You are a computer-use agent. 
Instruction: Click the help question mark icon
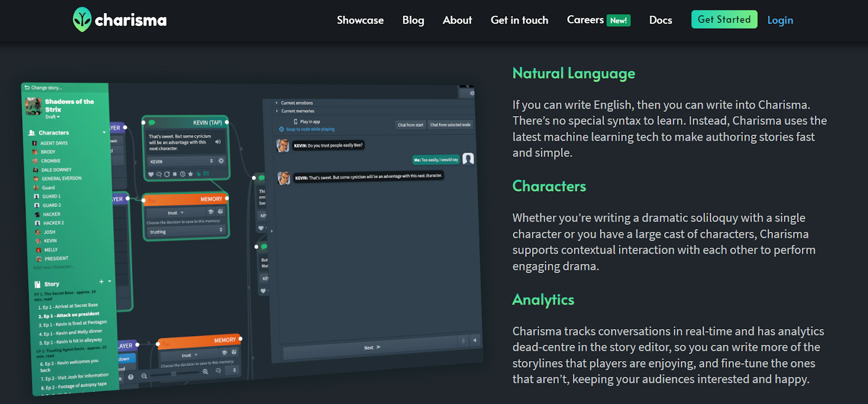131,377
